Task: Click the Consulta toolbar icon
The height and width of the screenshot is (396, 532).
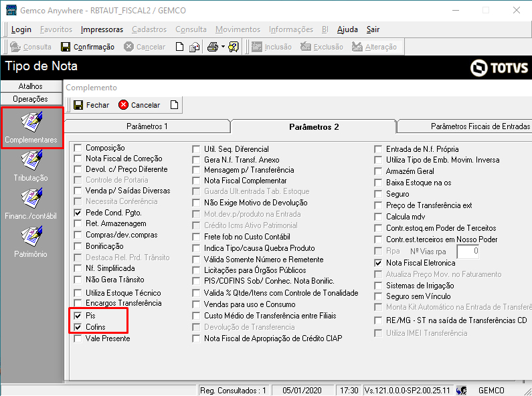Action: coord(15,47)
